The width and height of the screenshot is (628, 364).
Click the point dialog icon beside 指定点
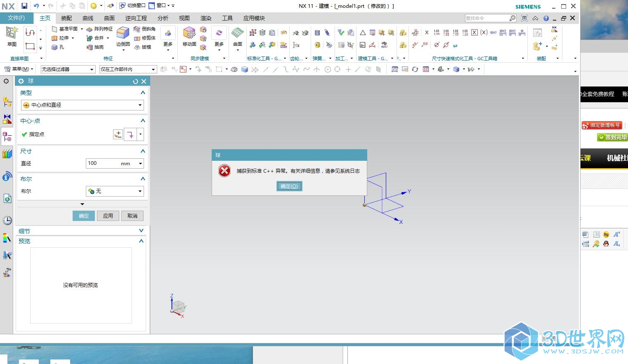click(118, 134)
